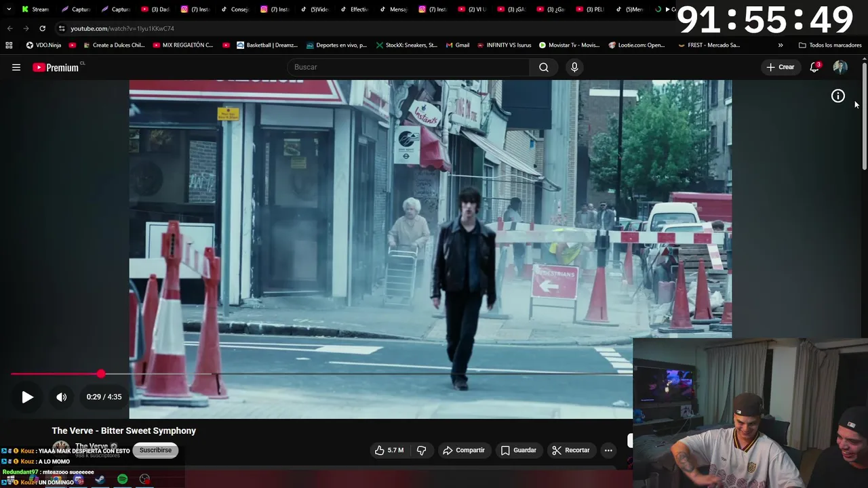Open the notifications bell
The image size is (868, 488).
(814, 67)
